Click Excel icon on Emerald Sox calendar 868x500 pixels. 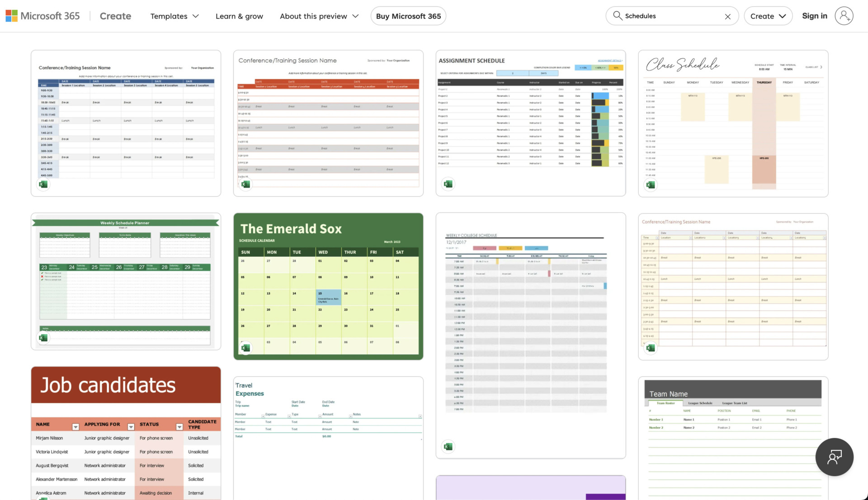point(245,348)
